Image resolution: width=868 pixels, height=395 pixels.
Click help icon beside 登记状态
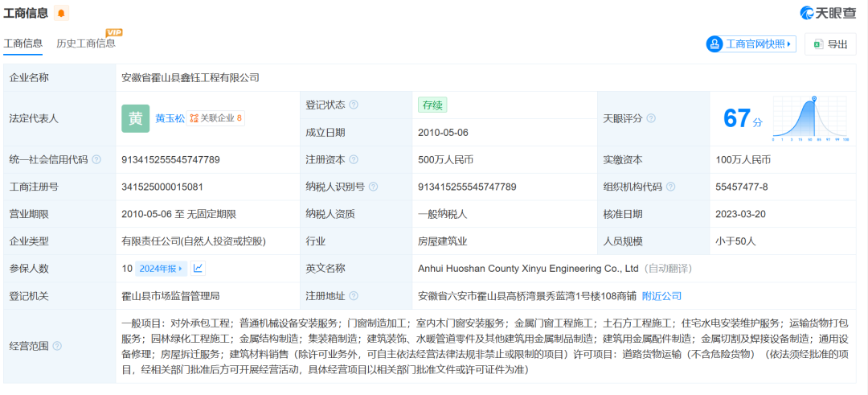coord(354,105)
